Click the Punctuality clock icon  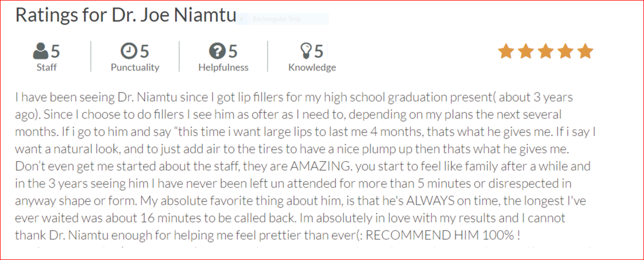(x=129, y=51)
